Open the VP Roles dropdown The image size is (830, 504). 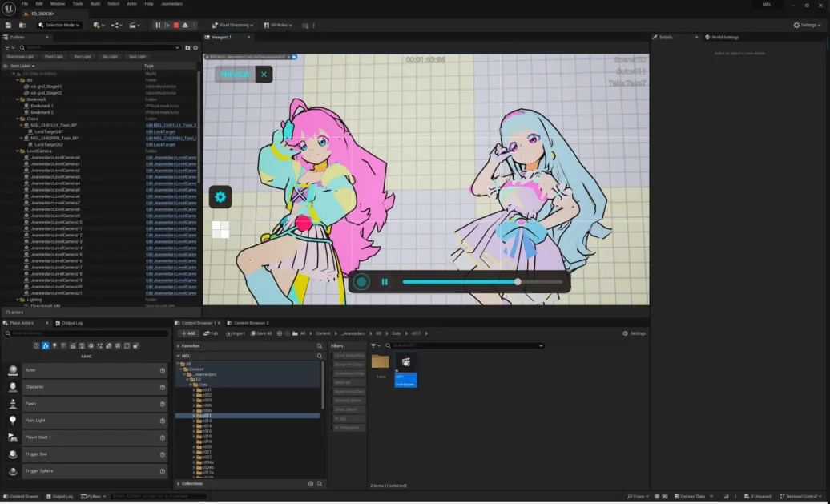[280, 25]
